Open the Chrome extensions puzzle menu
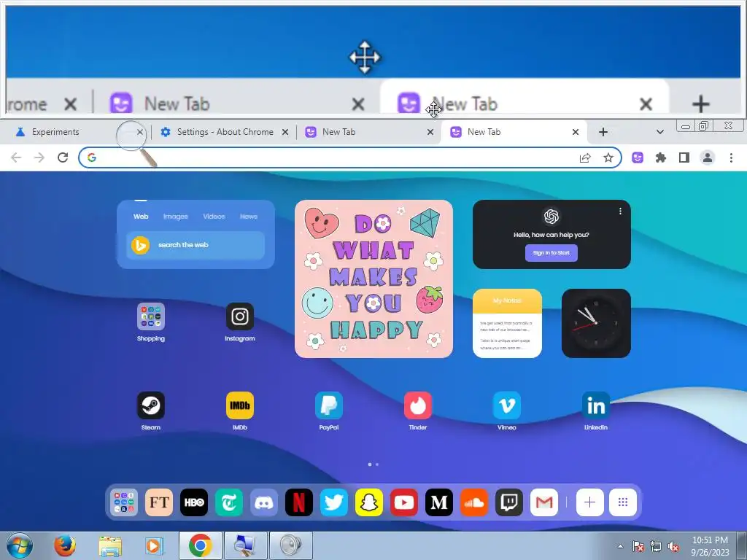747x560 pixels. point(661,157)
